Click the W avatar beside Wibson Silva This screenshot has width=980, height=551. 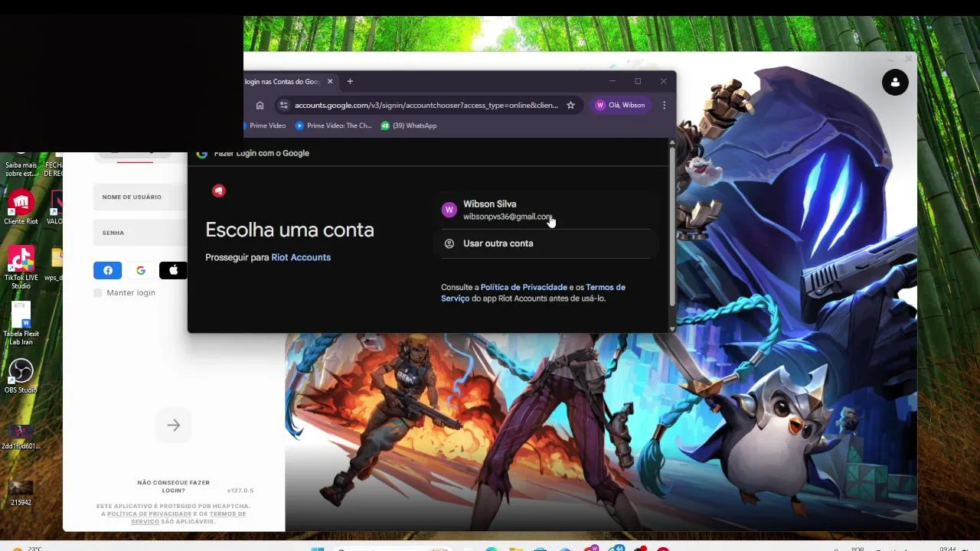(x=449, y=210)
